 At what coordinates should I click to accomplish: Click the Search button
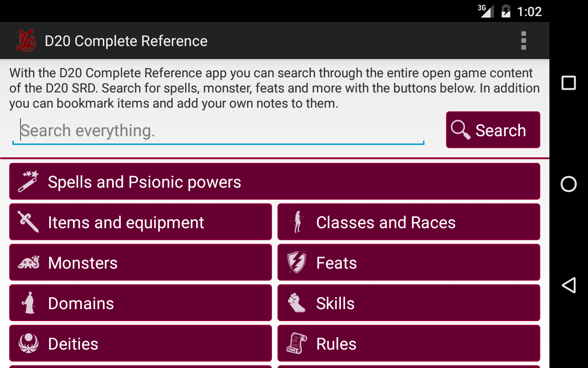click(493, 130)
